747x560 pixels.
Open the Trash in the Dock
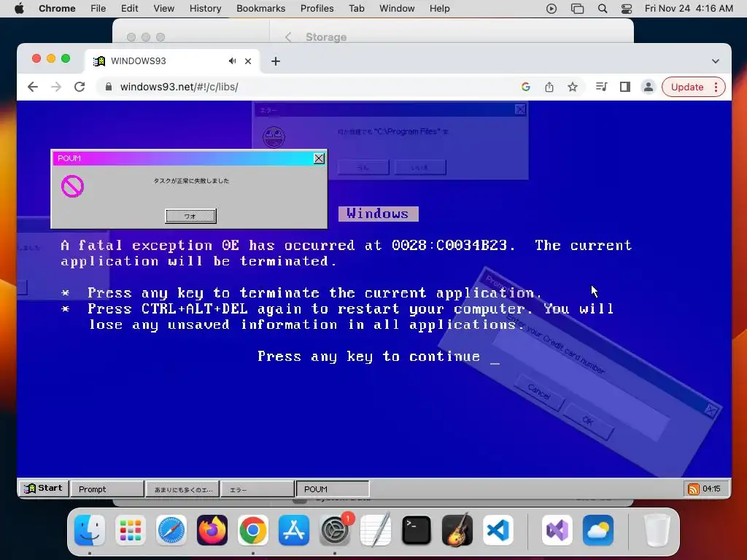coord(657,530)
